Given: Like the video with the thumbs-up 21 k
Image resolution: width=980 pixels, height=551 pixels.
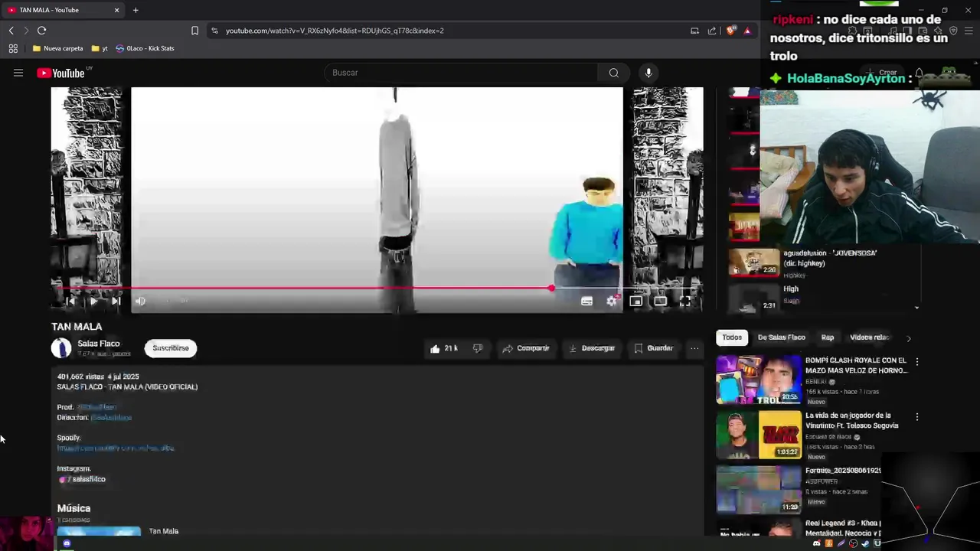Looking at the screenshot, I should coord(443,348).
